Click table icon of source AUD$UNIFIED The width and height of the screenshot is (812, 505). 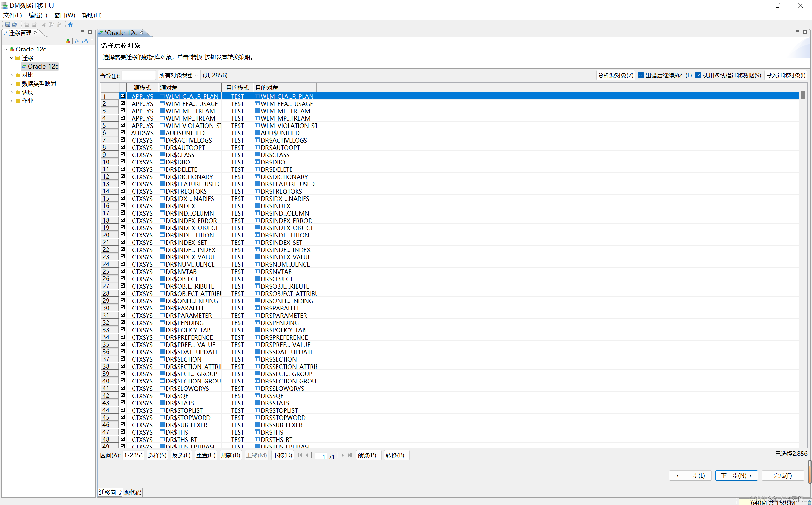coord(162,133)
